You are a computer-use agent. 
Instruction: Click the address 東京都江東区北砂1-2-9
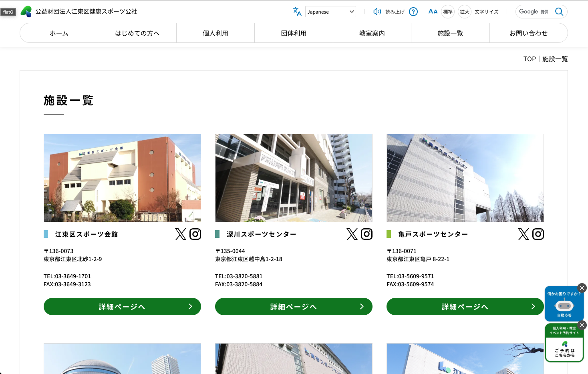(73, 259)
